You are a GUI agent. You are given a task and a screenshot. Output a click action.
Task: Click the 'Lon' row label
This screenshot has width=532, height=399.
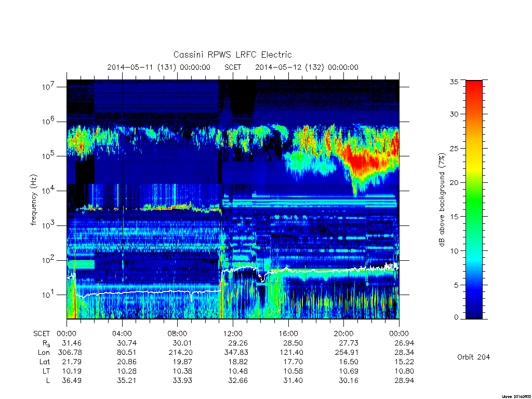[x=44, y=353]
